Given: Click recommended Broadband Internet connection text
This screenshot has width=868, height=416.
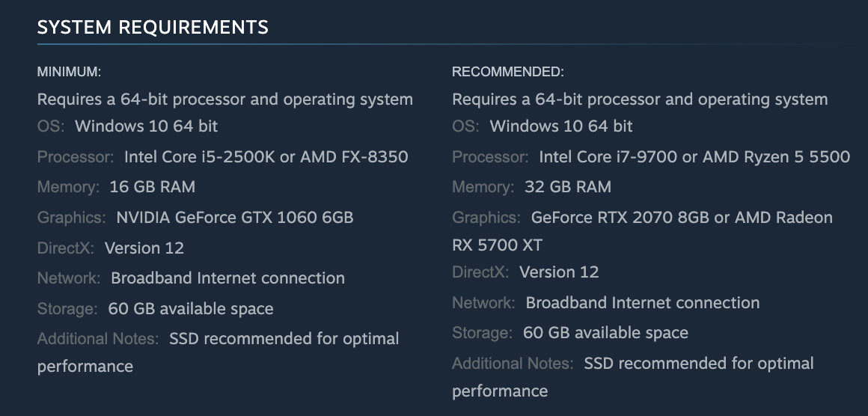Looking at the screenshot, I should click(x=643, y=302).
